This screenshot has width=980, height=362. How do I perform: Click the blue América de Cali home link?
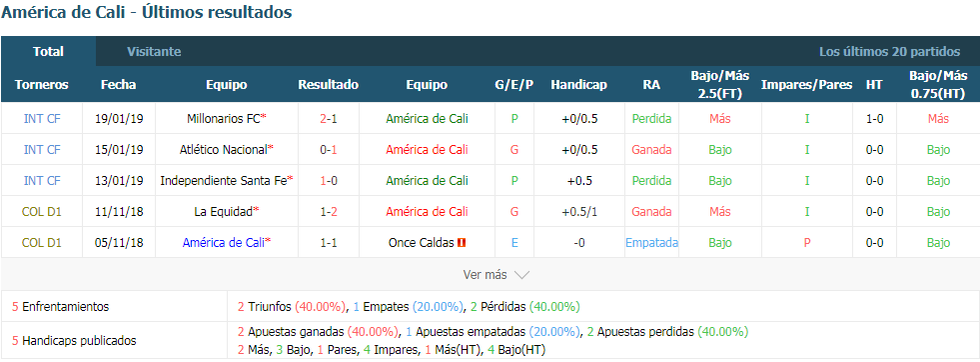pos(223,243)
